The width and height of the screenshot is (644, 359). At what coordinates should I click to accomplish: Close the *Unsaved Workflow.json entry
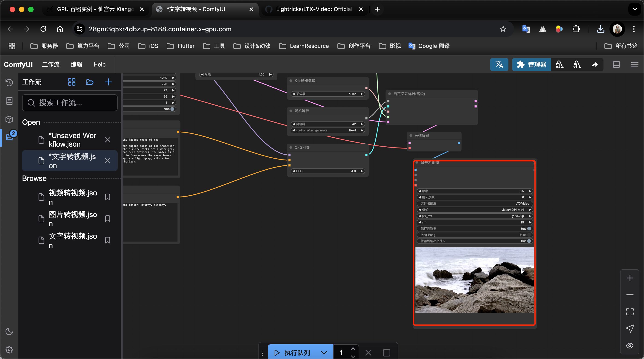[107, 140]
